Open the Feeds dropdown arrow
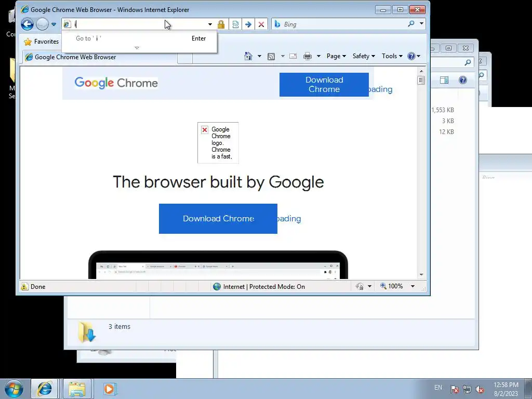This screenshot has height=399, width=532. coord(283,56)
